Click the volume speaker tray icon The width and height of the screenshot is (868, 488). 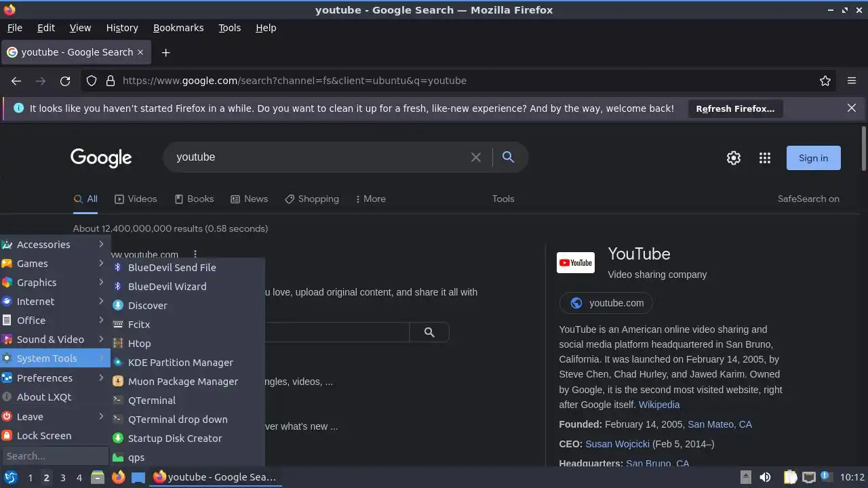click(765, 477)
